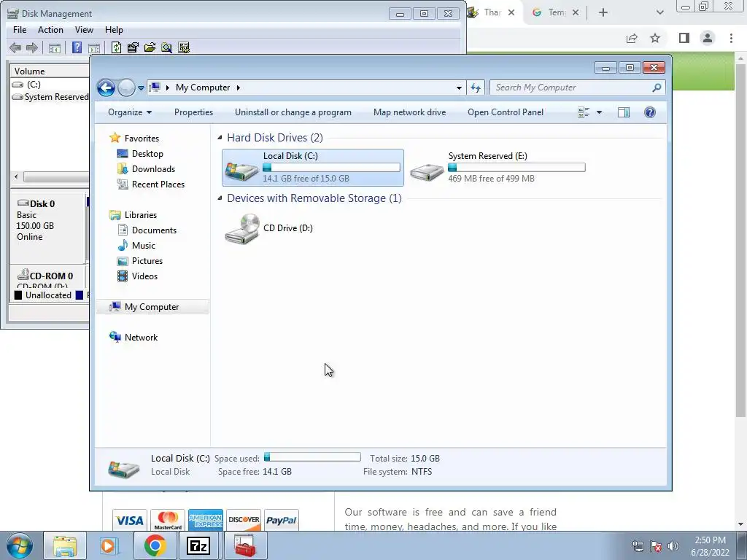747x560 pixels.
Task: Open Explorer help with the question mark icon
Action: pyautogui.click(x=650, y=112)
